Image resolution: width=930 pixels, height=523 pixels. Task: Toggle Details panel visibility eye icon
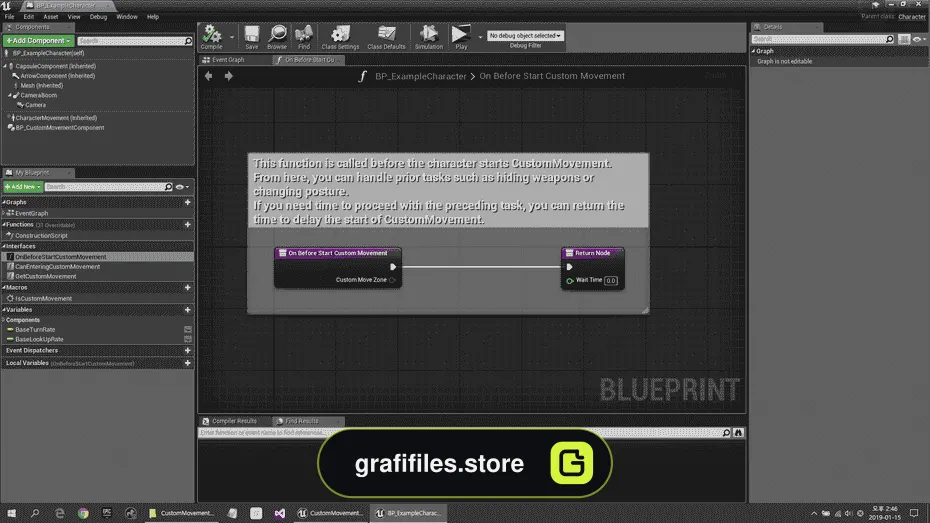919,39
